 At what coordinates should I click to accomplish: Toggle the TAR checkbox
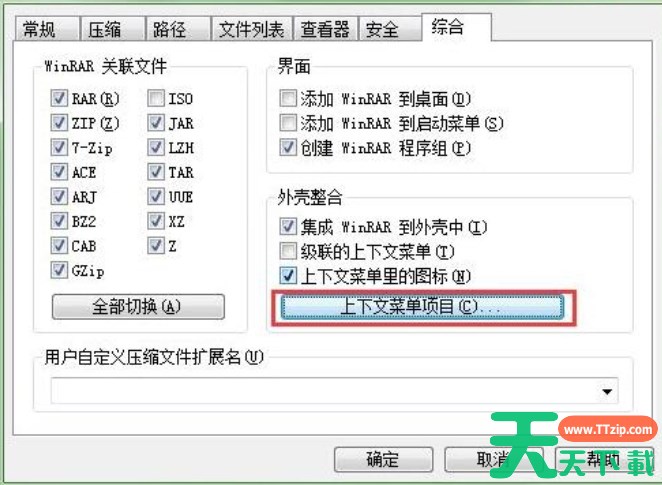click(156, 172)
